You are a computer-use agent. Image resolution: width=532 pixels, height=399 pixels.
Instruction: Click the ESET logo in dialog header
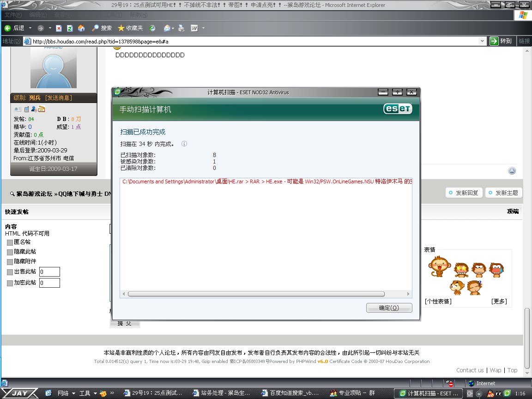coord(398,109)
